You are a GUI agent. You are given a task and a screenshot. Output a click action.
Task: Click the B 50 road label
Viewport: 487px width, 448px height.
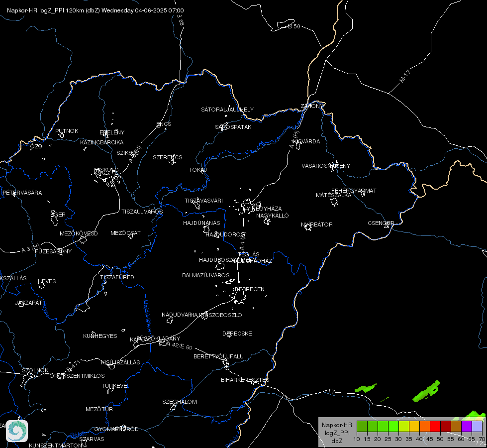pyautogui.click(x=294, y=26)
